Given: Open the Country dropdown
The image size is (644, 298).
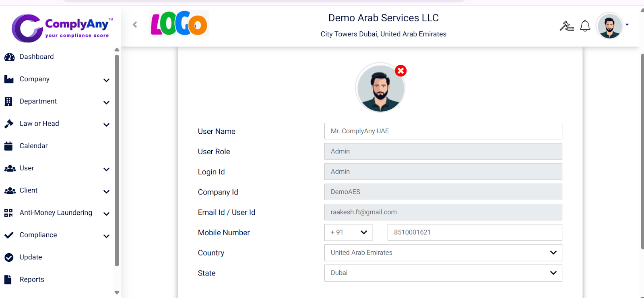Looking at the screenshot, I should pos(443,253).
